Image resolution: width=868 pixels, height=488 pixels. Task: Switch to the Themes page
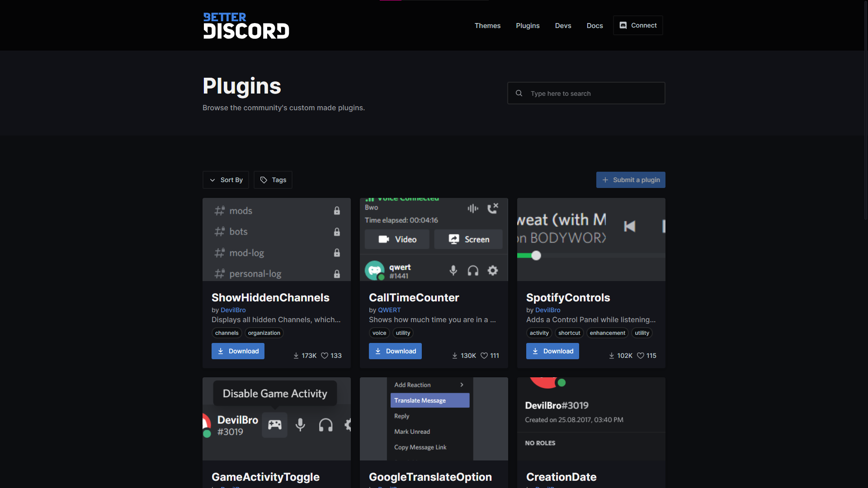point(487,25)
